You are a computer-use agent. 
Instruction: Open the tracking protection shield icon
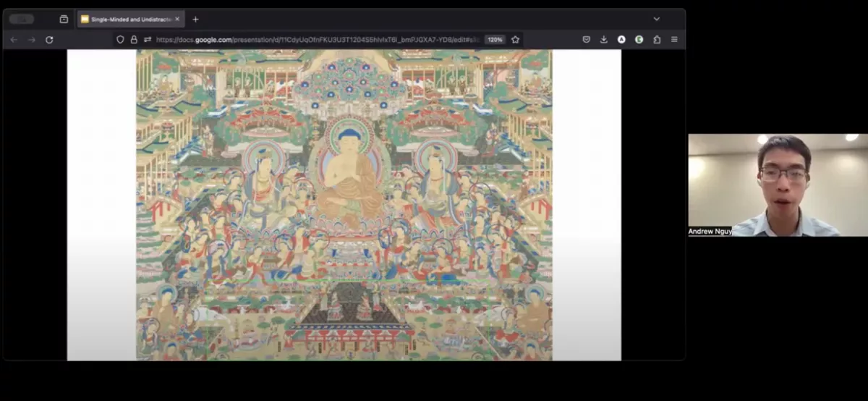click(120, 40)
